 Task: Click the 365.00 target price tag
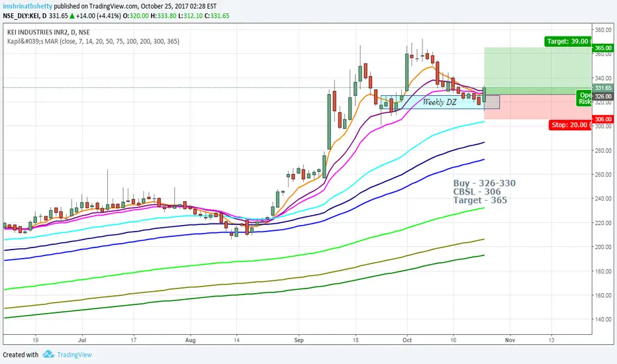603,48
